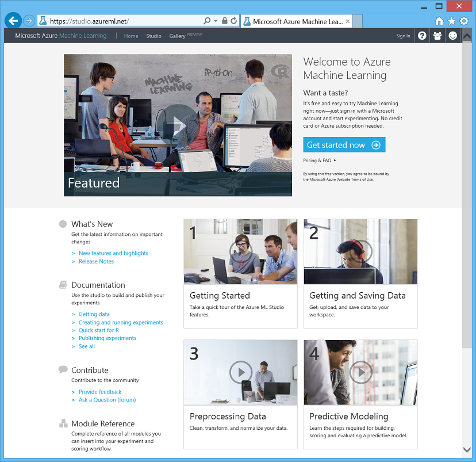Click the Contribute speech bubble icon

pyautogui.click(x=63, y=369)
